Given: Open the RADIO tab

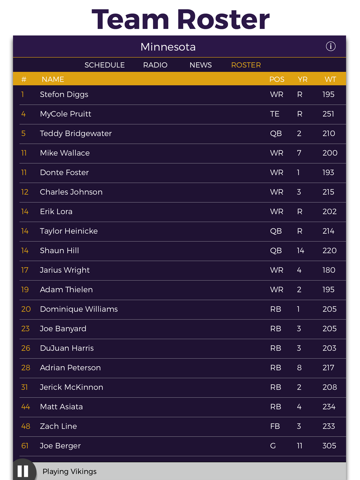Looking at the screenshot, I should pos(155,65).
